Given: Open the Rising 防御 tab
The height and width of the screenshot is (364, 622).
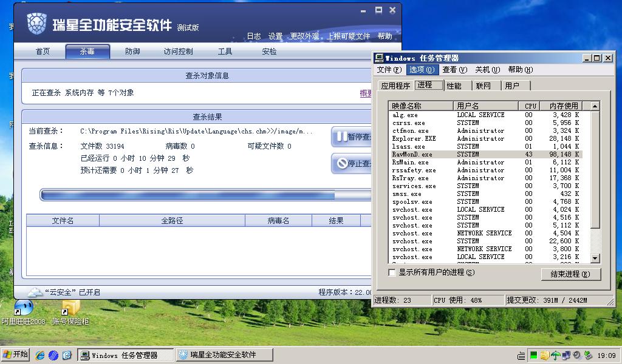Looking at the screenshot, I should click(132, 52).
